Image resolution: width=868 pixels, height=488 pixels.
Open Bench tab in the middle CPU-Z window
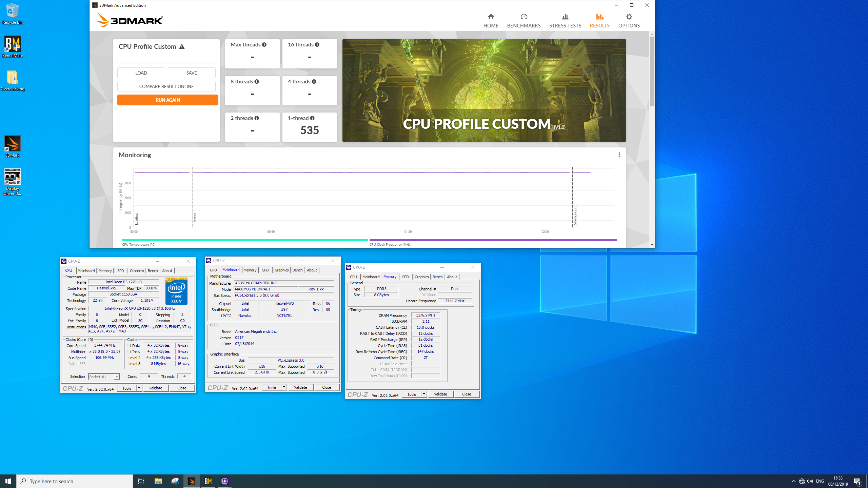tap(297, 270)
